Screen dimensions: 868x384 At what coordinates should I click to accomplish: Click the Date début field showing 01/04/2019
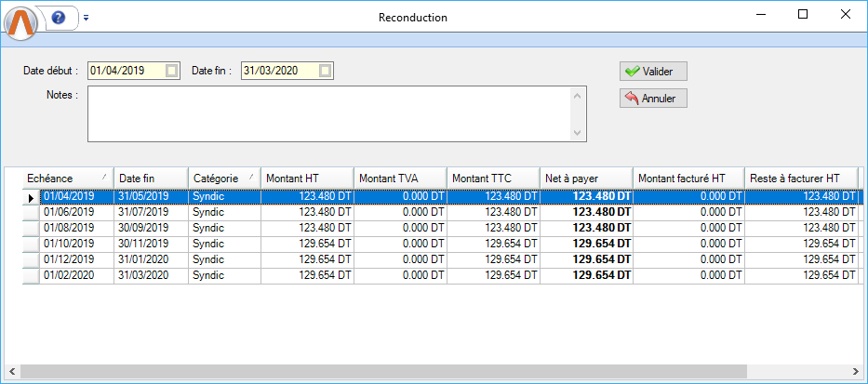point(126,71)
